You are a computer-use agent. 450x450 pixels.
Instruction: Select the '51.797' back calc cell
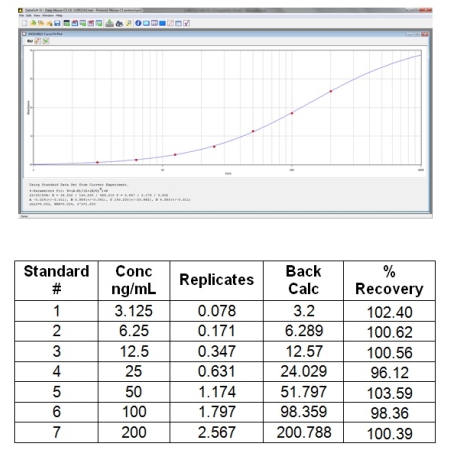pos(303,392)
